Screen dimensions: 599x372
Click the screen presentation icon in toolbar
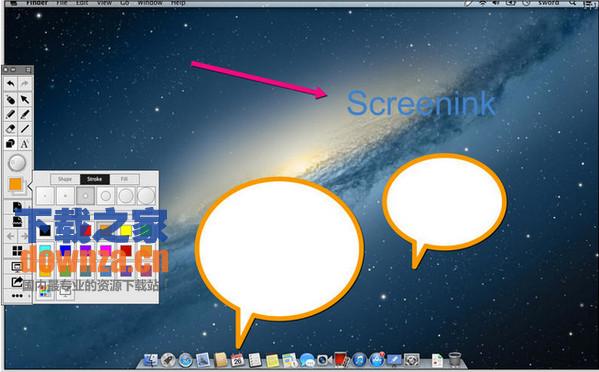point(17,266)
